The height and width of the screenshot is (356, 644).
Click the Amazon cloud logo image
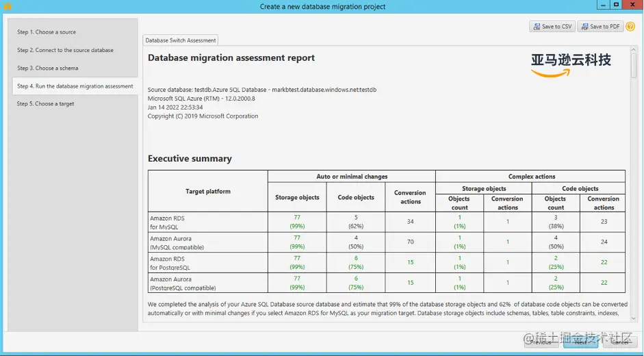tap(571, 64)
